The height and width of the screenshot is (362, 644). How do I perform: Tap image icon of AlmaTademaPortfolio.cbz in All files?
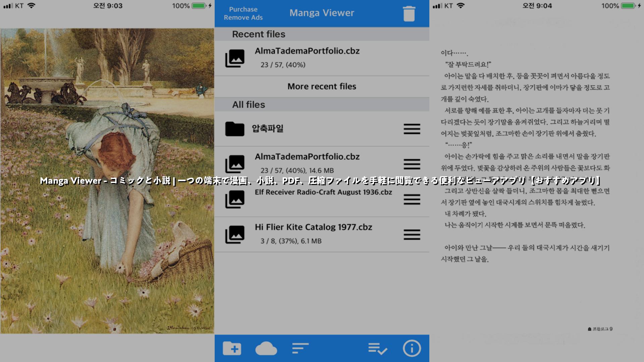(x=235, y=164)
